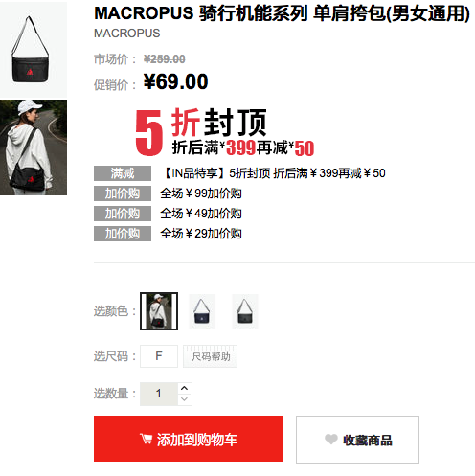Open the 满减 promotion tag

point(123,173)
